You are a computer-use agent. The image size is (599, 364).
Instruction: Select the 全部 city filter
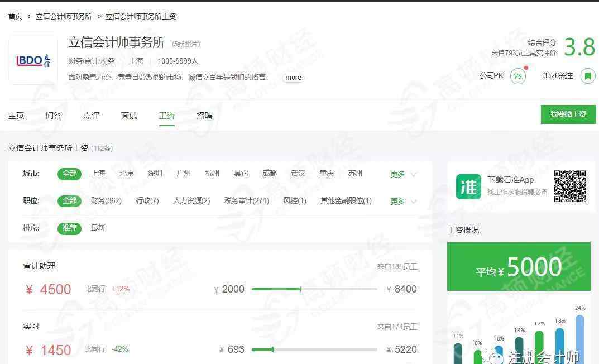click(70, 174)
